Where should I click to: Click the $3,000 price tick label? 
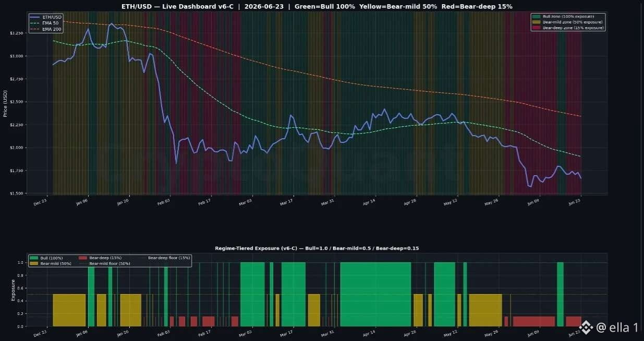click(x=17, y=56)
